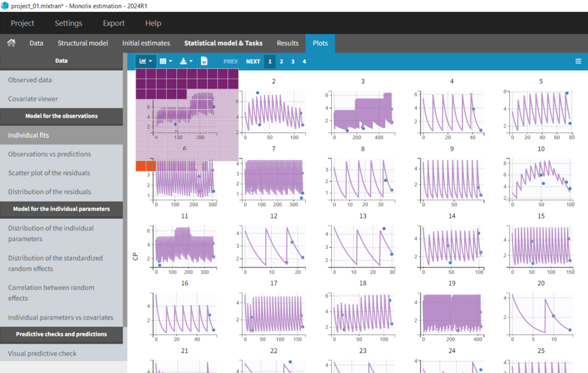Open the Settings menu
The image size is (588, 373).
[68, 23]
